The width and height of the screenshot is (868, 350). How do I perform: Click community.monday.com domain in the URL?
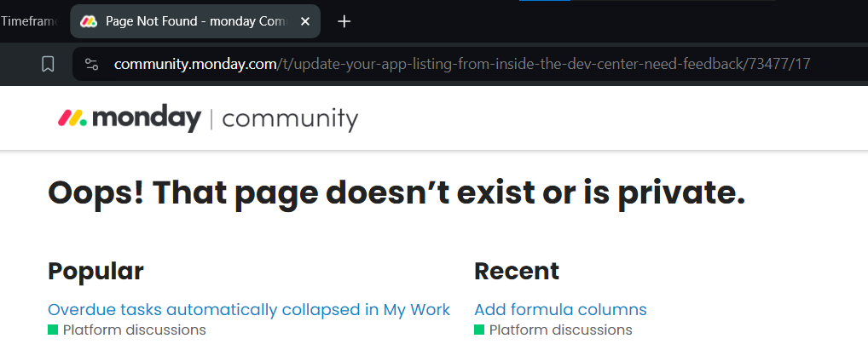click(x=195, y=65)
